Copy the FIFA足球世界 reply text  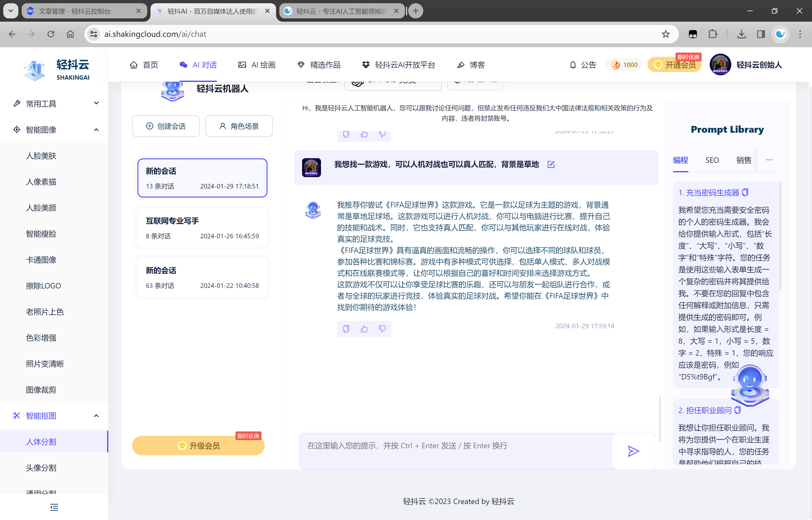(x=346, y=329)
